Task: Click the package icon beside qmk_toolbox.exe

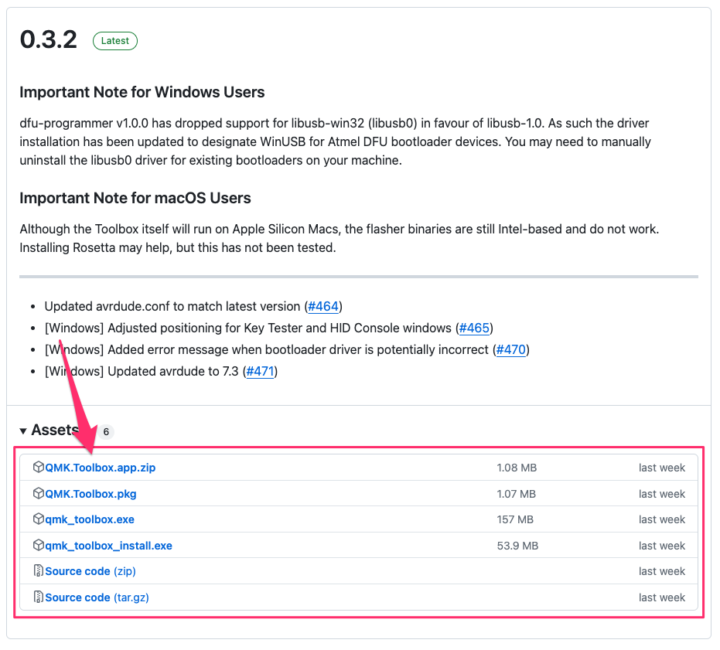Action: click(x=38, y=519)
